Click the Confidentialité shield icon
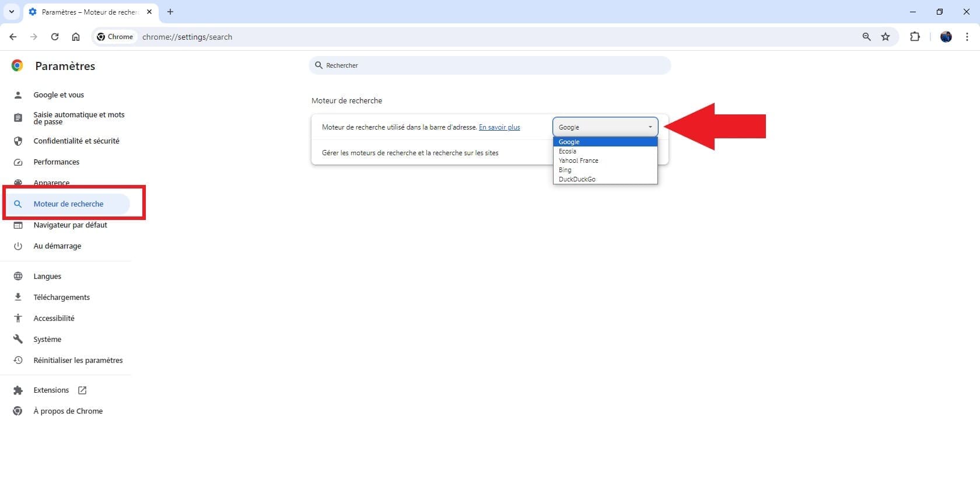980x503 pixels. [18, 141]
